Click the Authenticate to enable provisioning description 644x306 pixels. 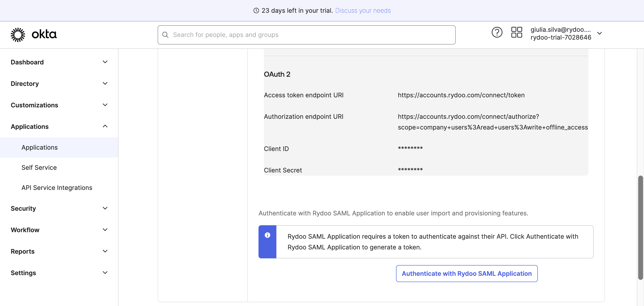[x=393, y=213]
